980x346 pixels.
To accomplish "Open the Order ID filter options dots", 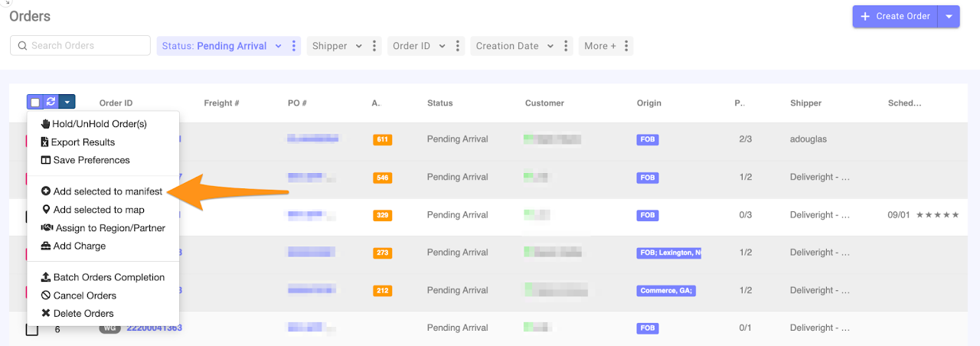I will (458, 46).
